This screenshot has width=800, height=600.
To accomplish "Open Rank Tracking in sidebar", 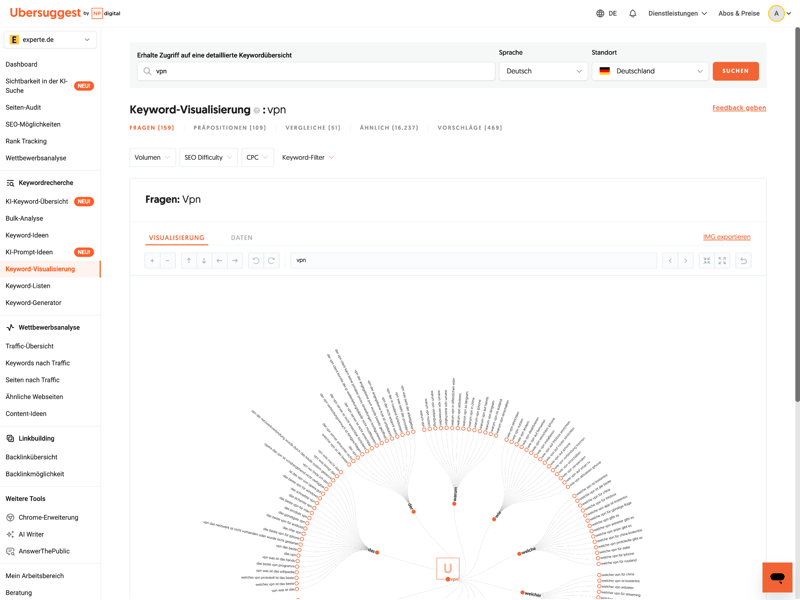I will pos(26,141).
